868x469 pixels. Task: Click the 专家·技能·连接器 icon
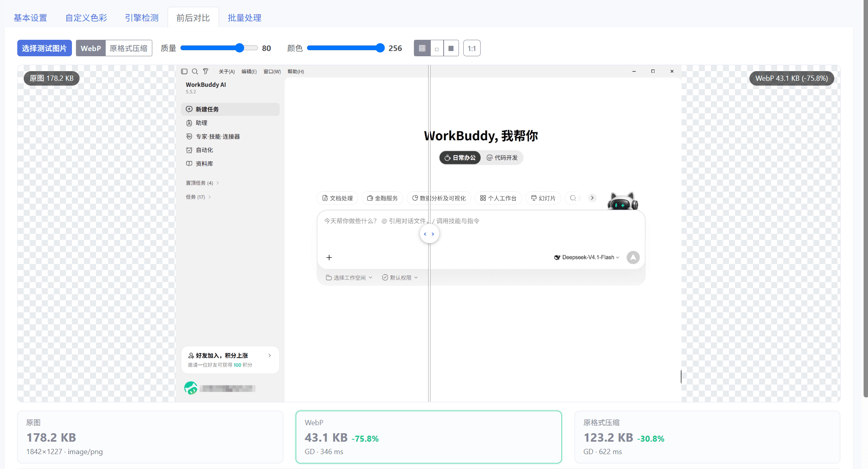coord(189,137)
